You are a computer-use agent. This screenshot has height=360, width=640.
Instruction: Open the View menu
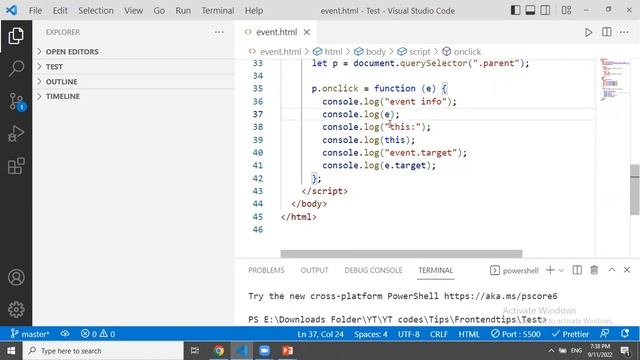click(x=133, y=11)
